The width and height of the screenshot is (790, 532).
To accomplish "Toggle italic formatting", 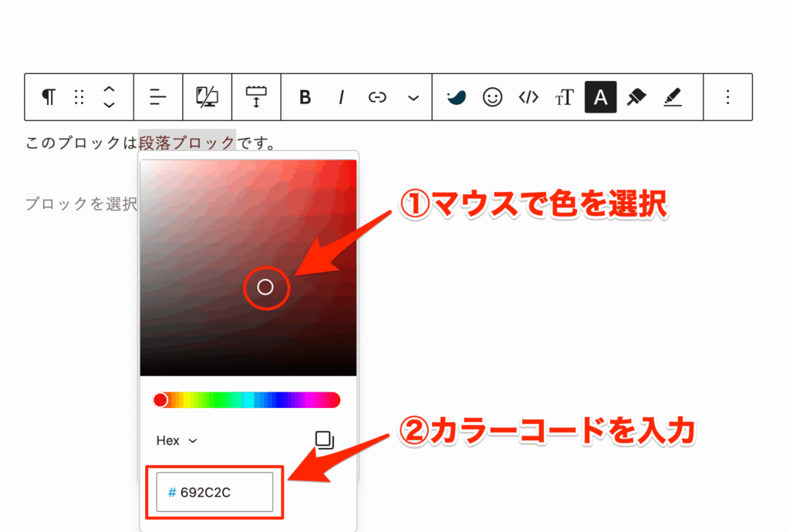I will (341, 96).
